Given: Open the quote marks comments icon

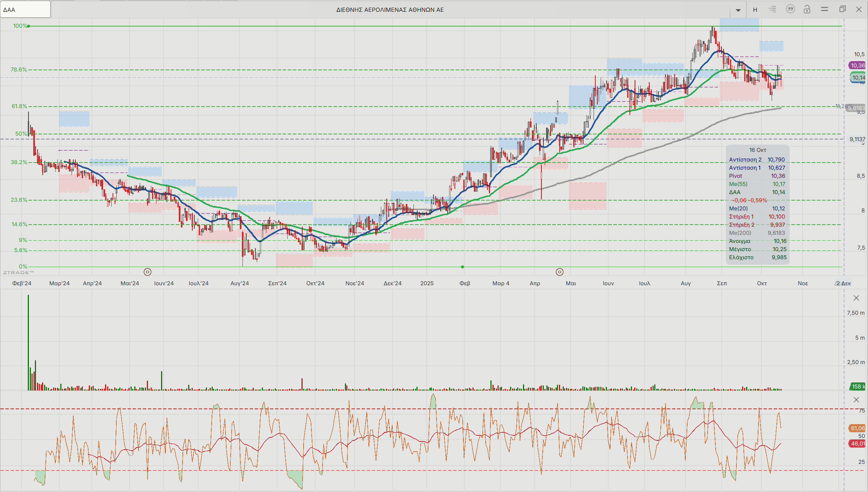Looking at the screenshot, I should tap(790, 10).
